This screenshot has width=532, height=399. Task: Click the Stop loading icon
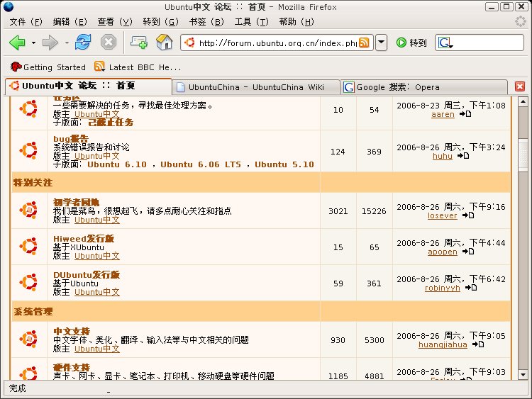pyautogui.click(x=109, y=43)
